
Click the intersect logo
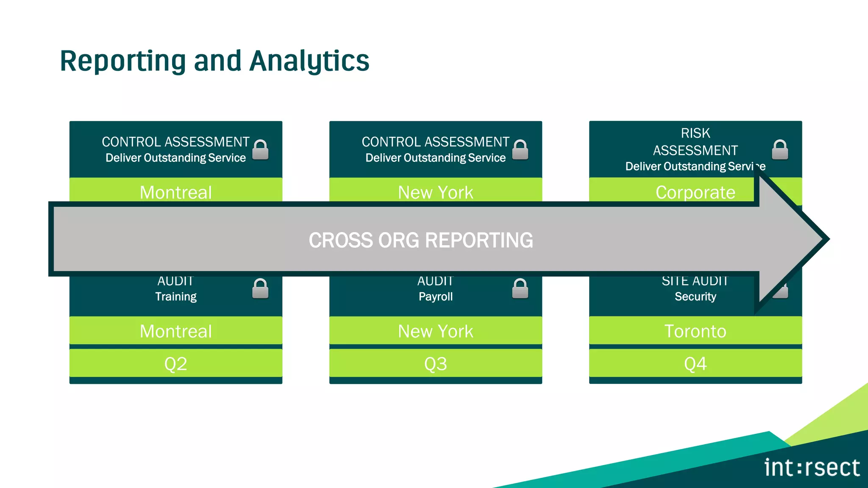pos(812,468)
